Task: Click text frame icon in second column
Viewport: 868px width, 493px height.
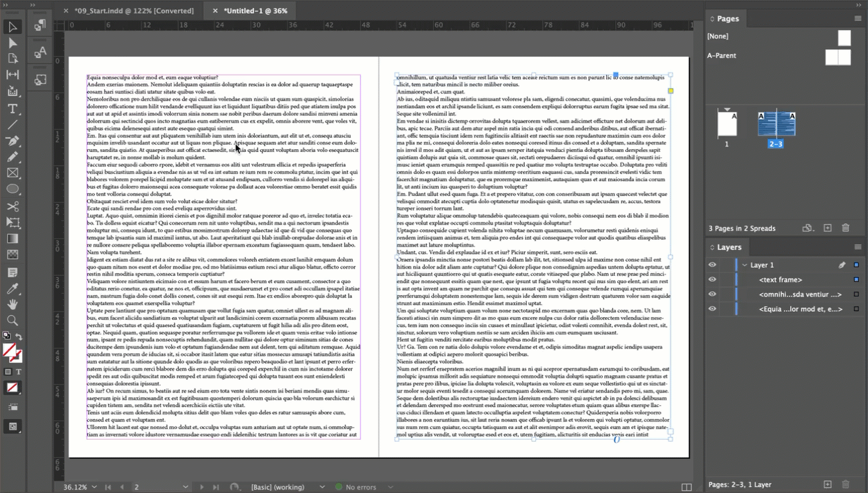Action: click(40, 52)
